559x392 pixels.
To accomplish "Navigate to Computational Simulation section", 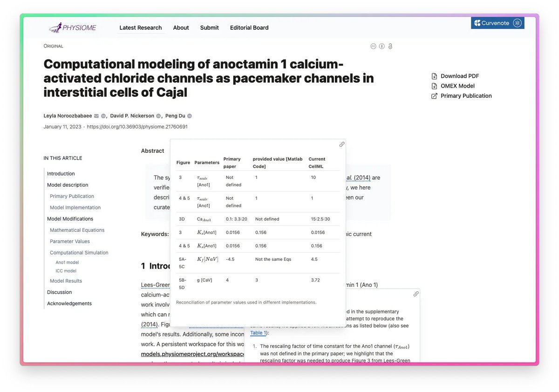I will tap(79, 253).
